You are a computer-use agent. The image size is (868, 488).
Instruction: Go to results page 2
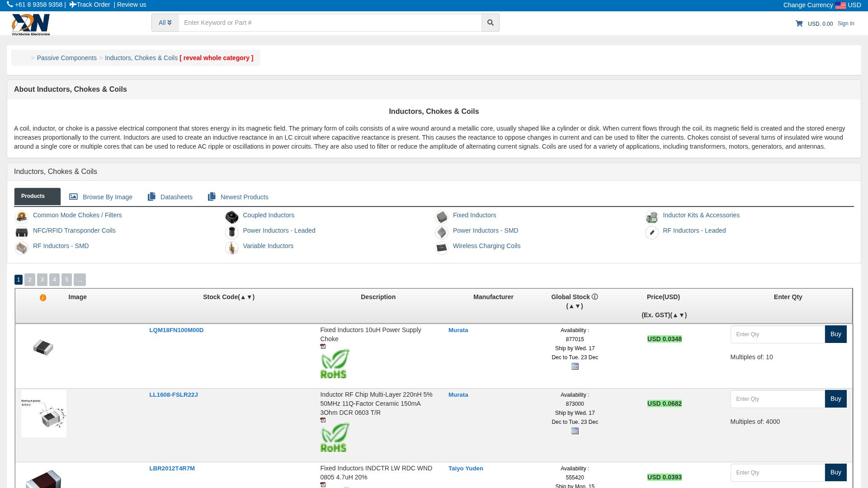pos(30,280)
